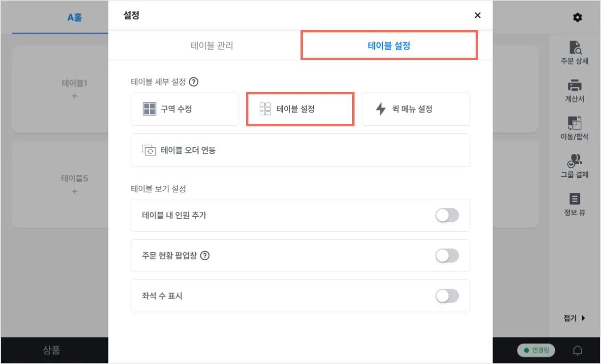Open 테이블 오더 연동 settings
Image resolution: width=601 pixels, height=364 pixels.
coord(300,150)
